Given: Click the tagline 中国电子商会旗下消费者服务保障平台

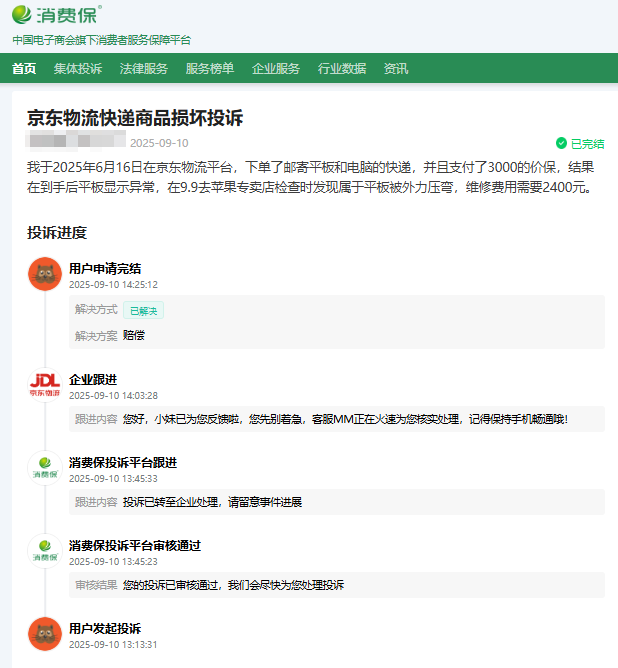Looking at the screenshot, I should click(x=101, y=40).
